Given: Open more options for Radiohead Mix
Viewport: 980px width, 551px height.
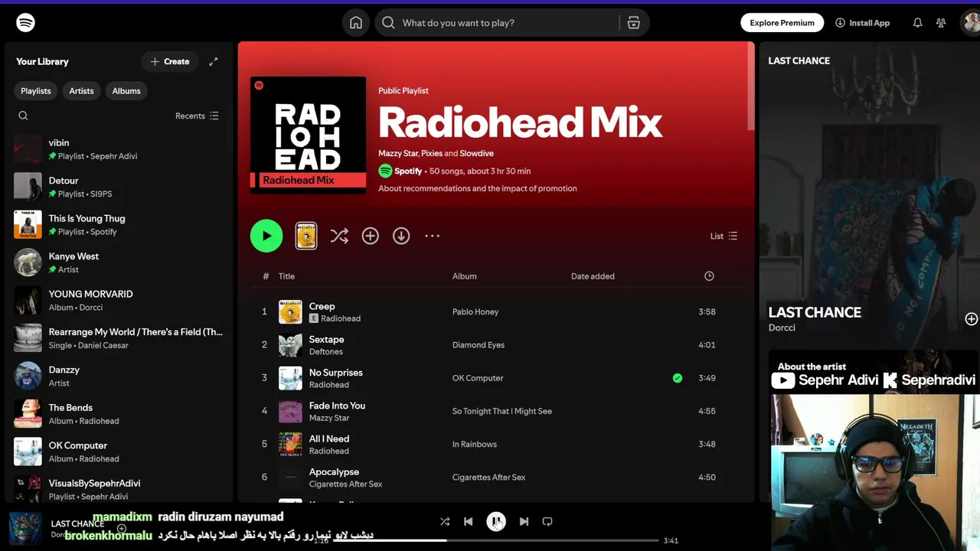Looking at the screenshot, I should click(433, 236).
